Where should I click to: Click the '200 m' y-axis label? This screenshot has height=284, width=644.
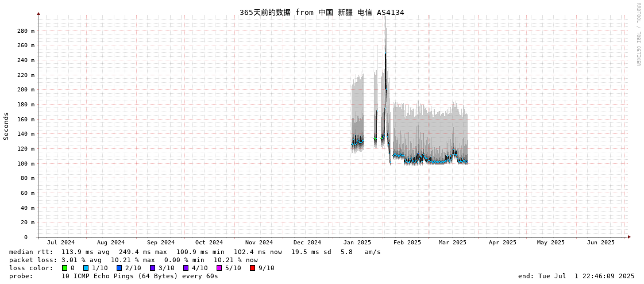click(26, 90)
